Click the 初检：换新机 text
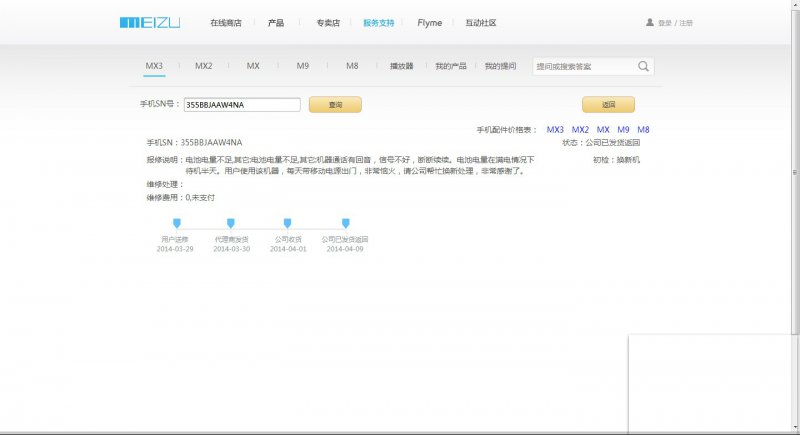 (616, 160)
